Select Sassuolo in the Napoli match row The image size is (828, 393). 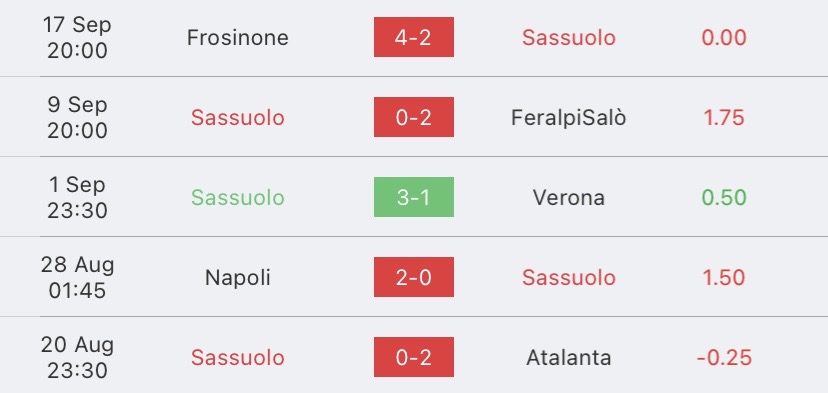click(x=569, y=277)
